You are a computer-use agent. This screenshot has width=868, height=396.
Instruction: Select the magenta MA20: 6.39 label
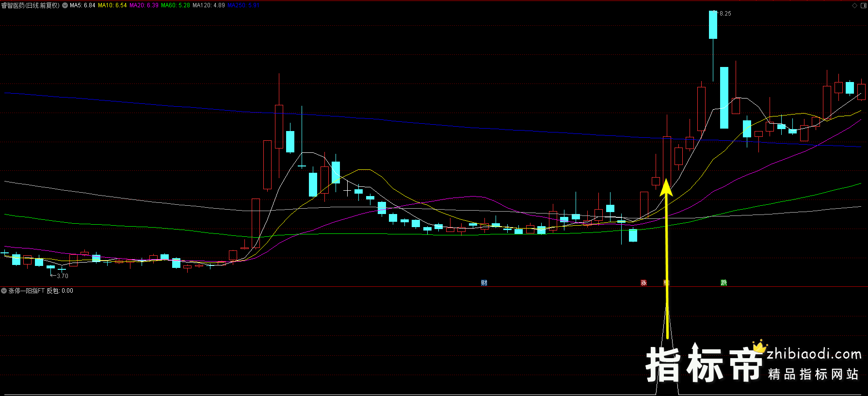(x=144, y=5)
